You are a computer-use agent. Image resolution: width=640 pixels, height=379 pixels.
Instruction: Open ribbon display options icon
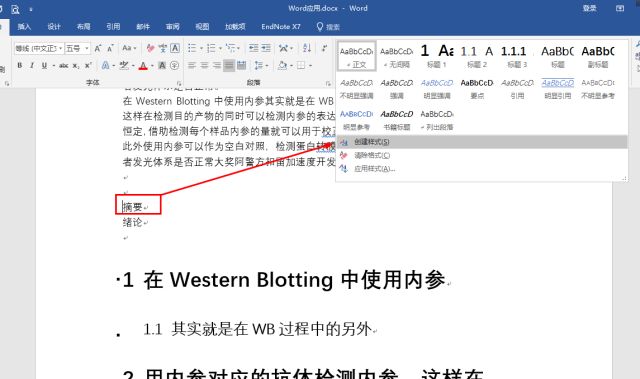coord(620,8)
